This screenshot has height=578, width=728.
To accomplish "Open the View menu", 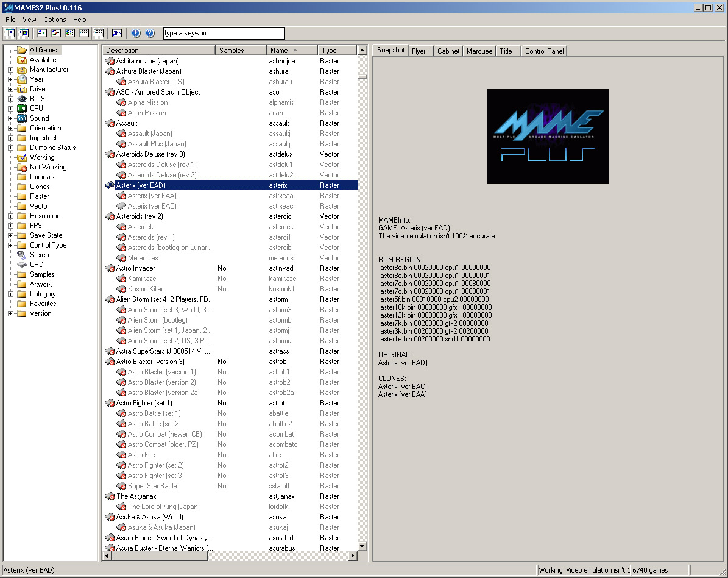I will click(x=29, y=20).
